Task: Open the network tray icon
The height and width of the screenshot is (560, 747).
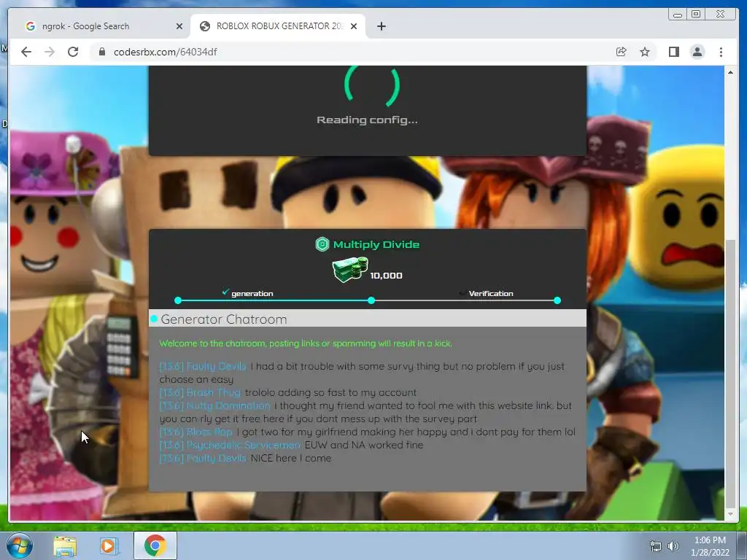Action: [x=656, y=547]
